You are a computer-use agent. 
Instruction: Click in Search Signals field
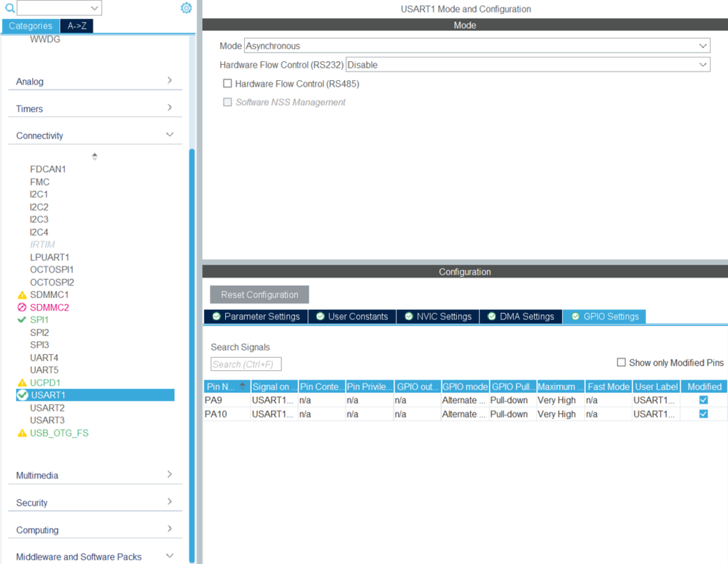(x=246, y=364)
